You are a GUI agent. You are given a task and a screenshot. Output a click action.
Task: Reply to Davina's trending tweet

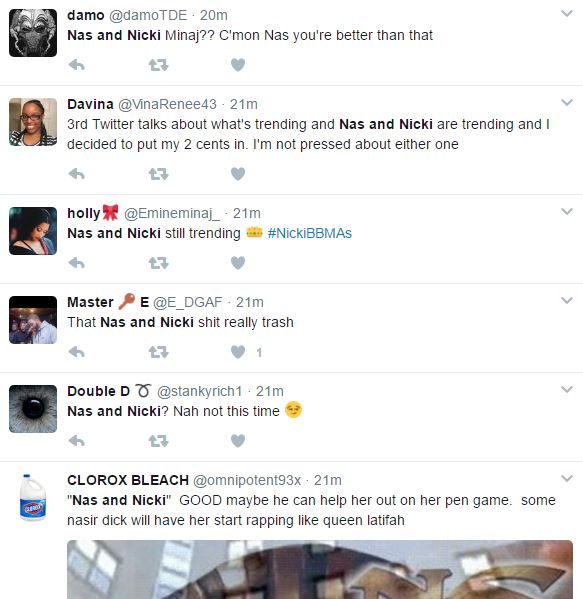pos(76,174)
